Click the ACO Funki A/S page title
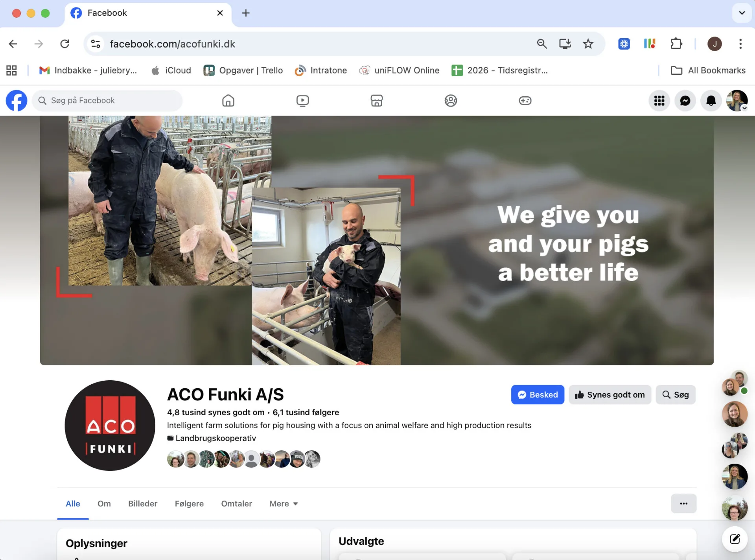The image size is (755, 560). [225, 394]
